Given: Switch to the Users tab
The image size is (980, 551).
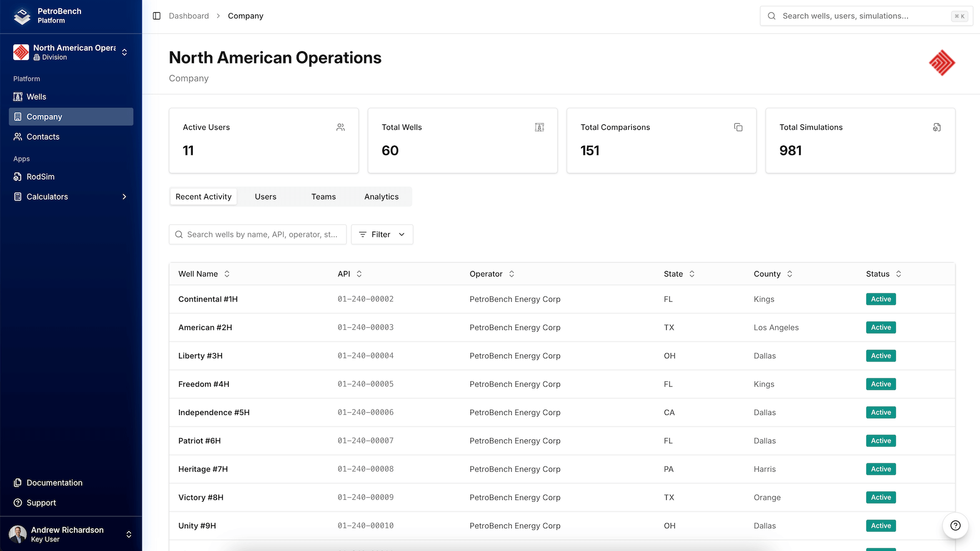Looking at the screenshot, I should pos(266,197).
